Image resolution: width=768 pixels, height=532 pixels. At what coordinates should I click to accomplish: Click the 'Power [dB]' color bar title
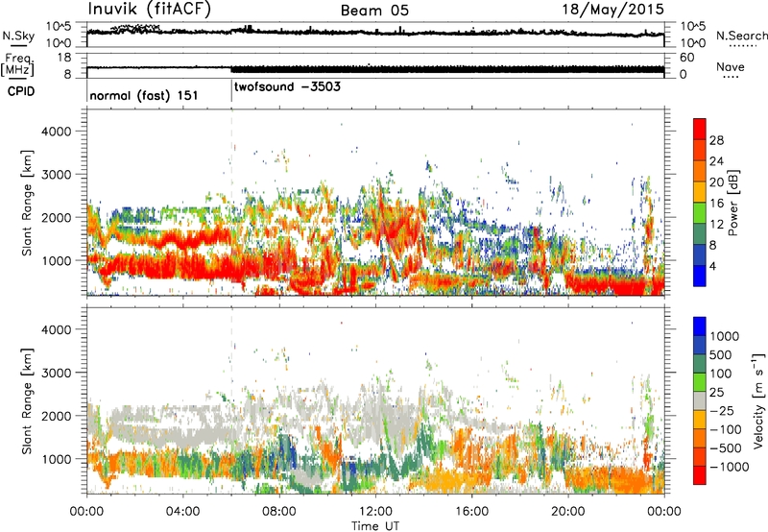[x=733, y=203]
